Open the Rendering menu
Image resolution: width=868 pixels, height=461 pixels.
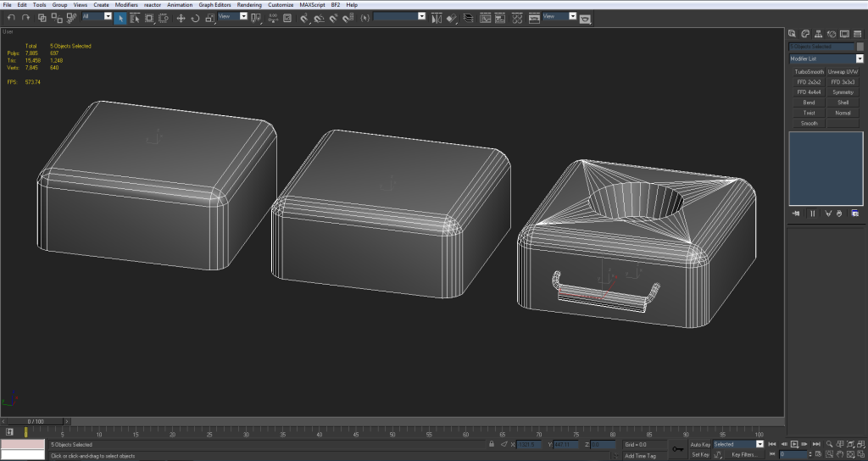249,5
